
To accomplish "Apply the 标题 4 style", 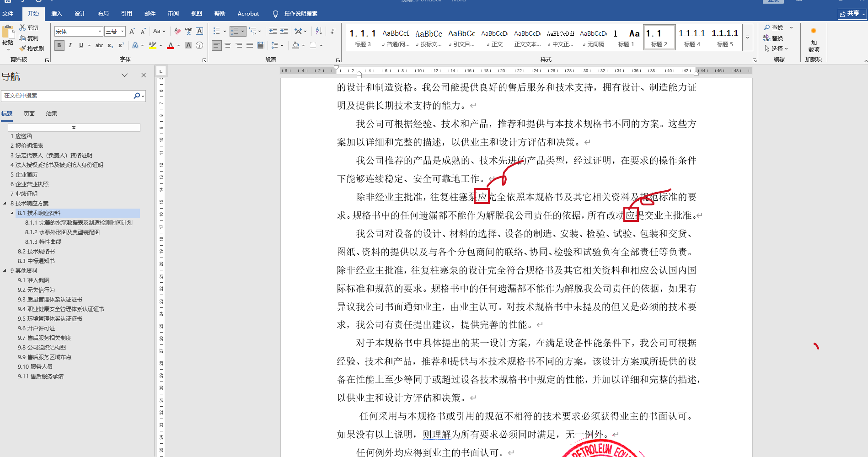I will pos(692,37).
